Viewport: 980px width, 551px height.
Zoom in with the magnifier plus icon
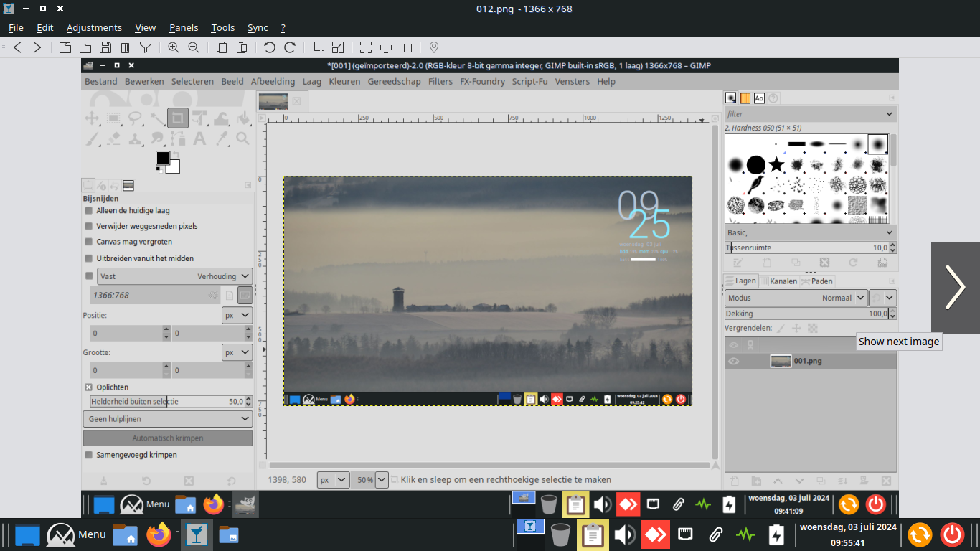[174, 47]
